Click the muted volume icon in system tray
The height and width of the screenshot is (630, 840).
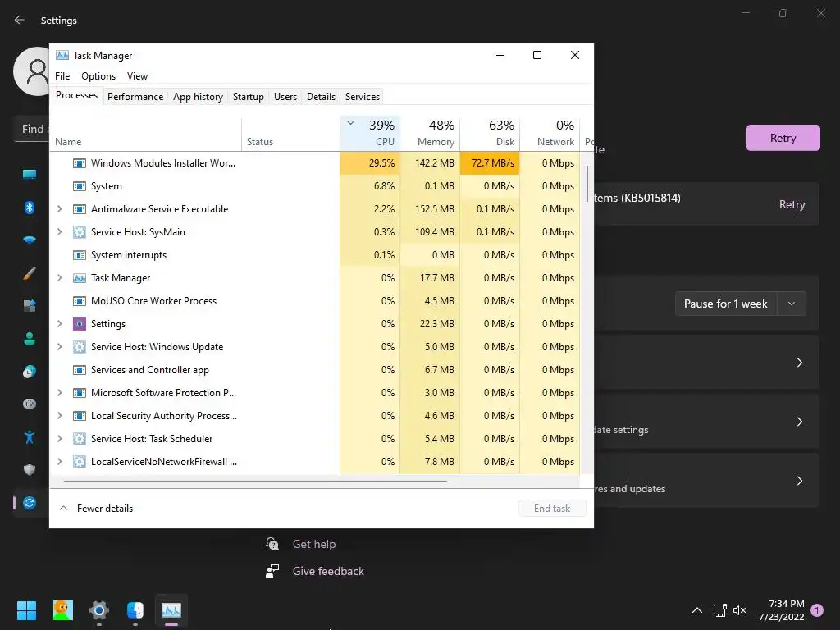pyautogui.click(x=740, y=610)
